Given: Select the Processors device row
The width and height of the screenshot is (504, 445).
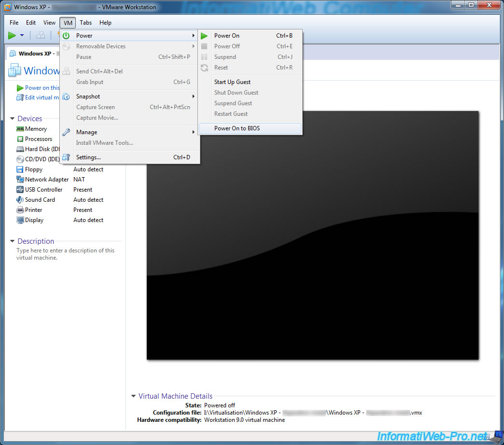Looking at the screenshot, I should [39, 139].
